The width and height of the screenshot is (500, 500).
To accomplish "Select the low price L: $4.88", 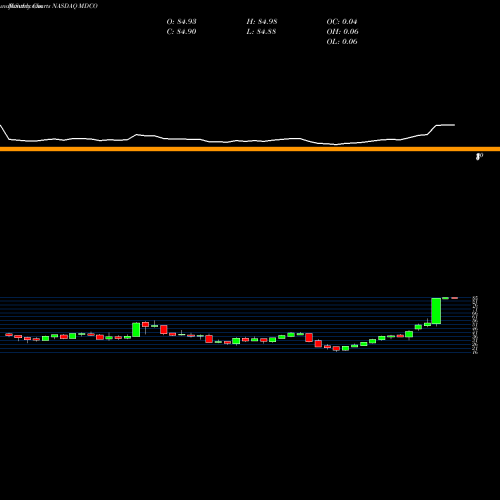I will (261, 32).
